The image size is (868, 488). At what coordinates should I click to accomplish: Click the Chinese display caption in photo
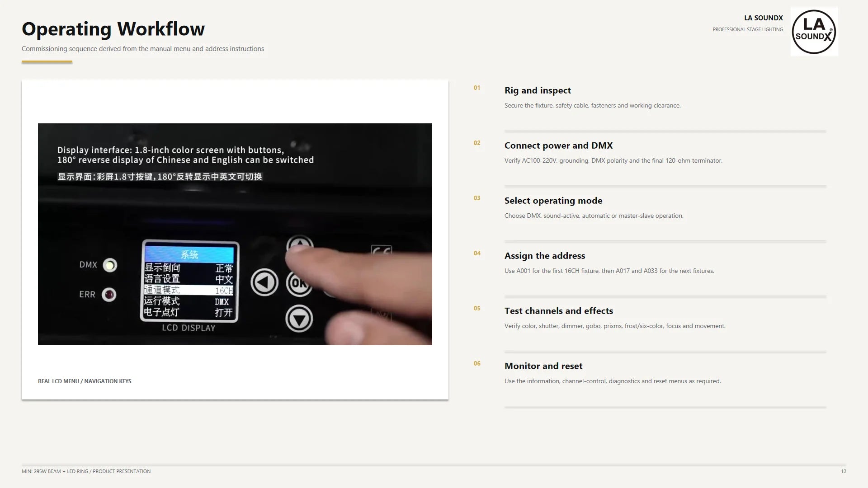(160, 177)
